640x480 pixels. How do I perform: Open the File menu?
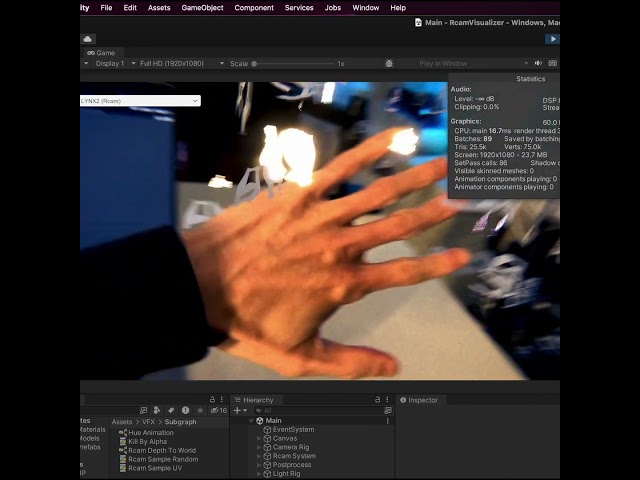(106, 8)
